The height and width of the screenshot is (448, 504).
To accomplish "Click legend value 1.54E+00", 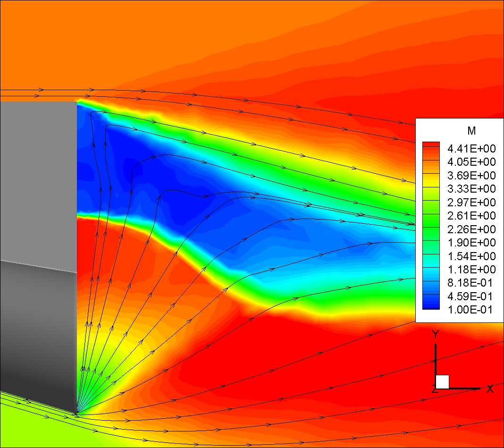I will [x=471, y=256].
